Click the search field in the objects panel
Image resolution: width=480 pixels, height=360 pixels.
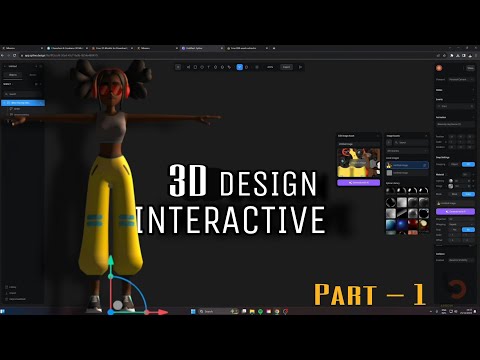pyautogui.click(x=23, y=94)
